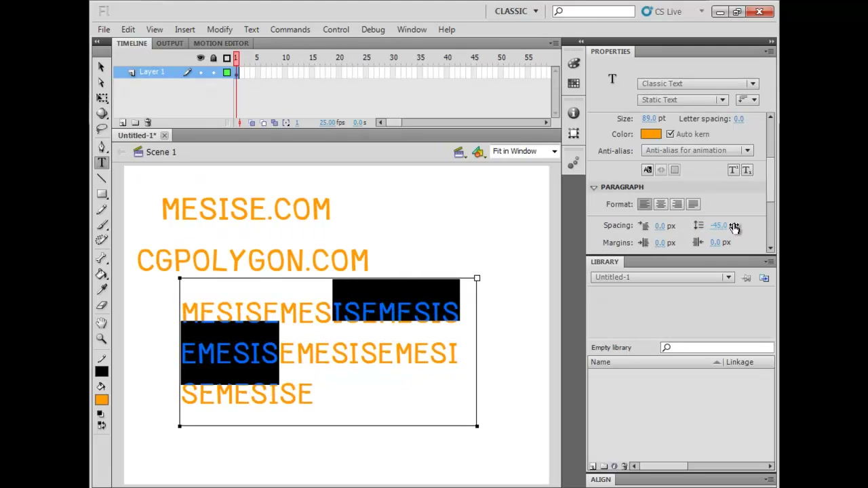Viewport: 868px width, 488px height.
Task: Open the Commands menu
Action: (x=290, y=30)
